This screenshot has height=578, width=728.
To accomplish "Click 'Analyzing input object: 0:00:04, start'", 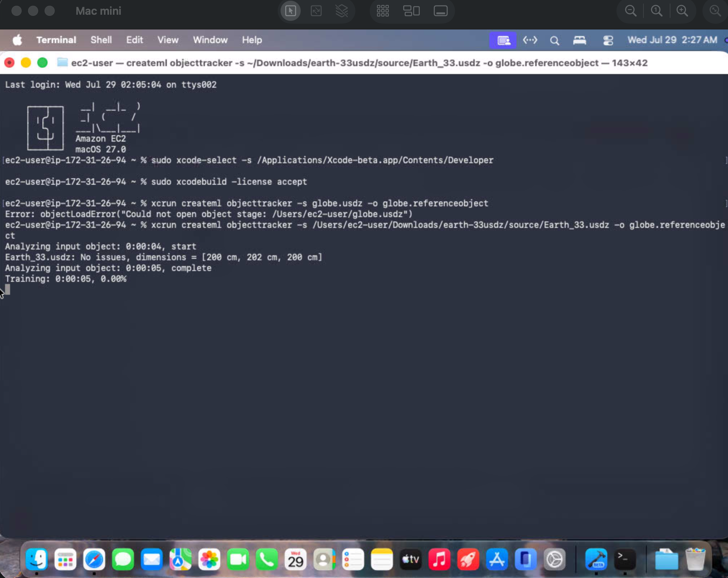I will click(101, 246).
